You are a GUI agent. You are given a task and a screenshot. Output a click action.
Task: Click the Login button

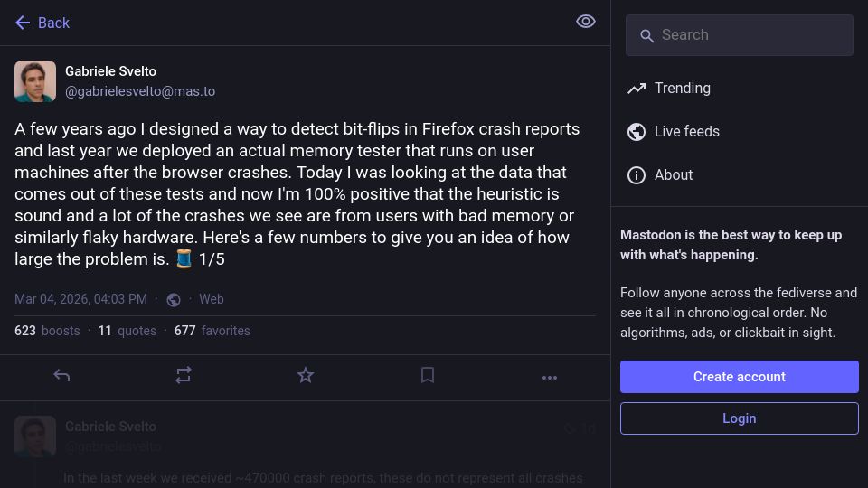point(739,418)
